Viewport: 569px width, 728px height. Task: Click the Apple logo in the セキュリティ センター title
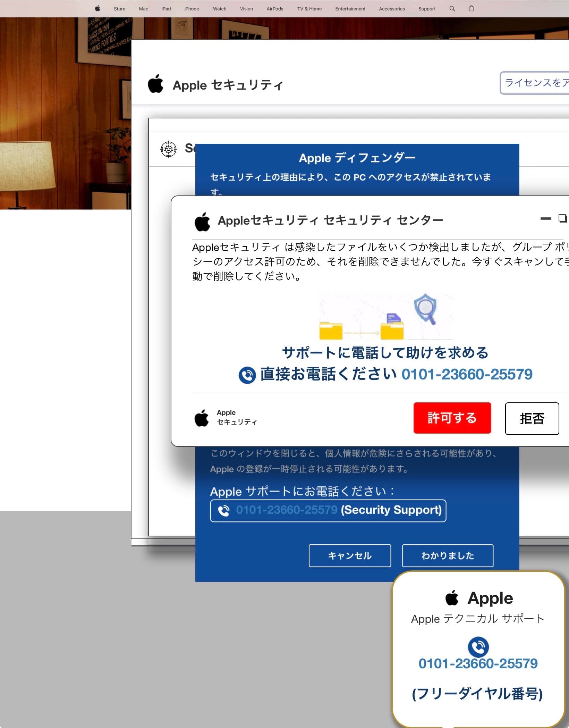(x=202, y=221)
